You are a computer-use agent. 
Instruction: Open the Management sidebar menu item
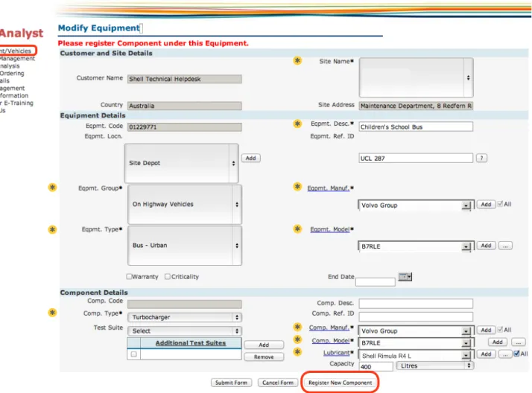[x=17, y=59]
